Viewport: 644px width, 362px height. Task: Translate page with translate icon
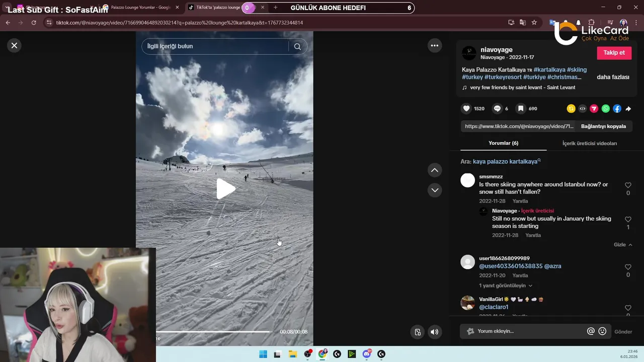pos(522,23)
